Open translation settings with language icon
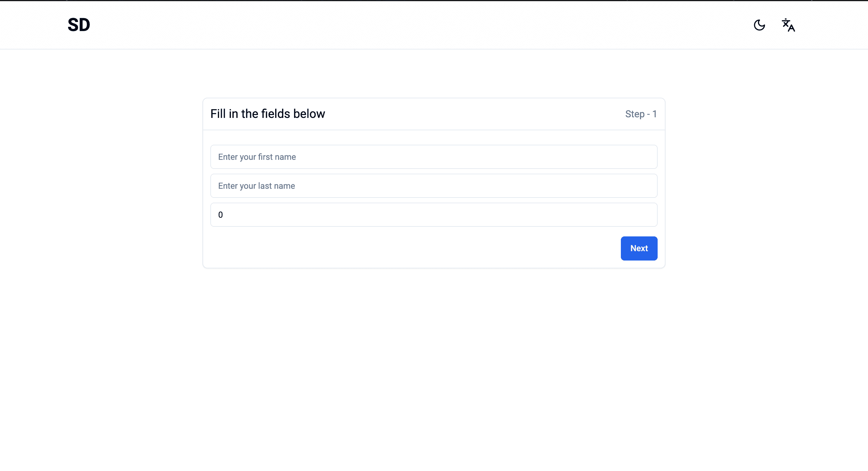The width and height of the screenshot is (868, 471). [x=788, y=25]
